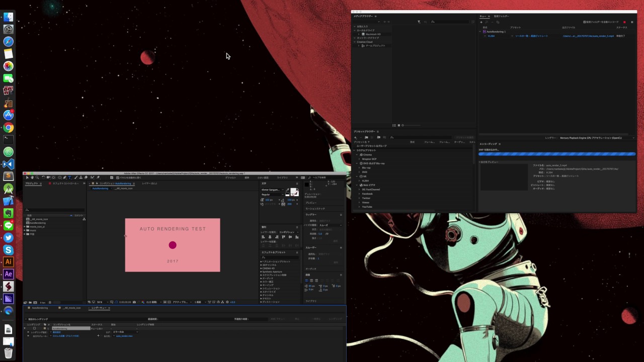Screen dimensions: 644x362
Task: Expand YouTube presets in Preset Browser
Action: (x=359, y=207)
